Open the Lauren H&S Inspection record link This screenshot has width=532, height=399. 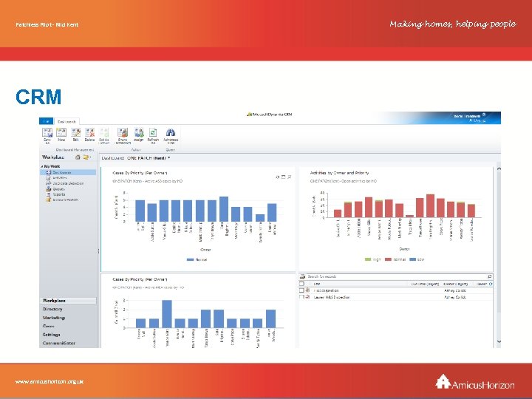coord(332,297)
